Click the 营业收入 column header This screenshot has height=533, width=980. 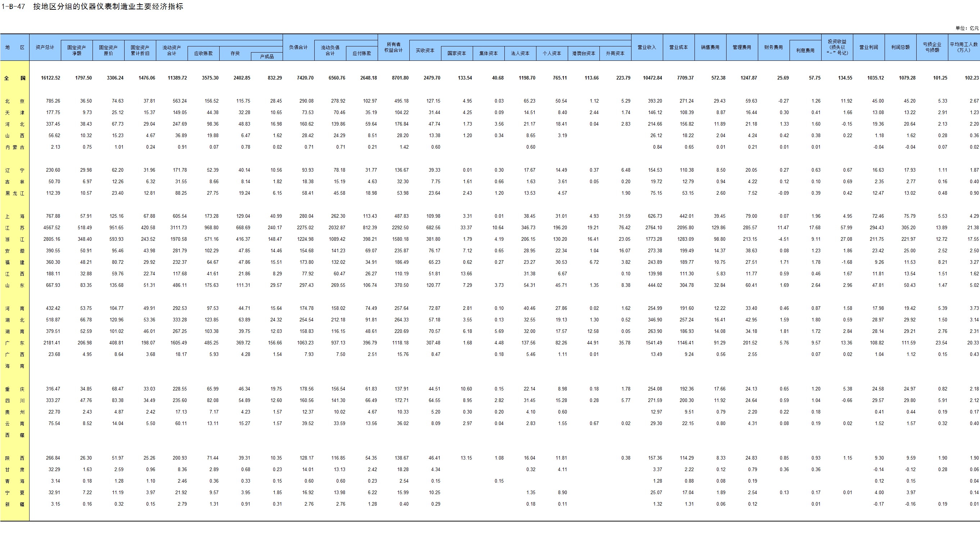(x=647, y=48)
